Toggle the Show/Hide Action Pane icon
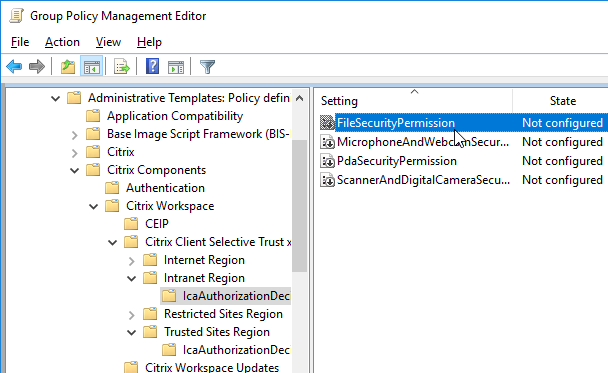 176,67
